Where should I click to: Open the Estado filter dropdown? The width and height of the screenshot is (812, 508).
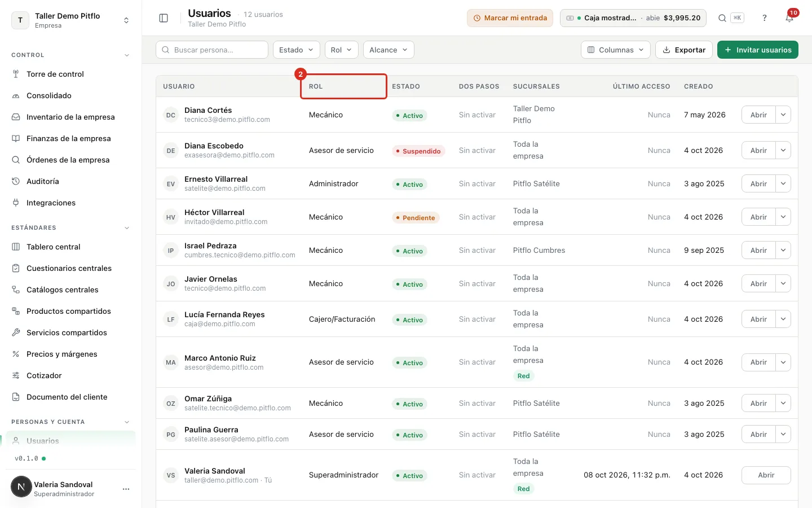(297, 50)
